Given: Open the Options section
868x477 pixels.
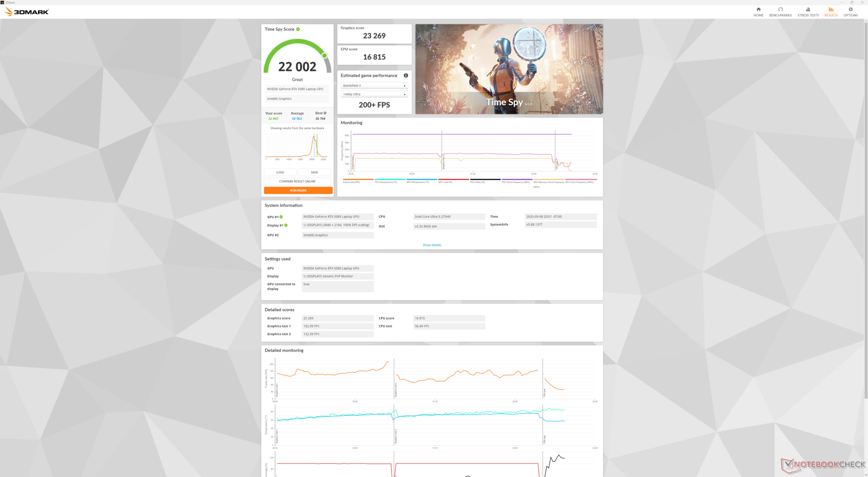Looking at the screenshot, I should click(850, 12).
